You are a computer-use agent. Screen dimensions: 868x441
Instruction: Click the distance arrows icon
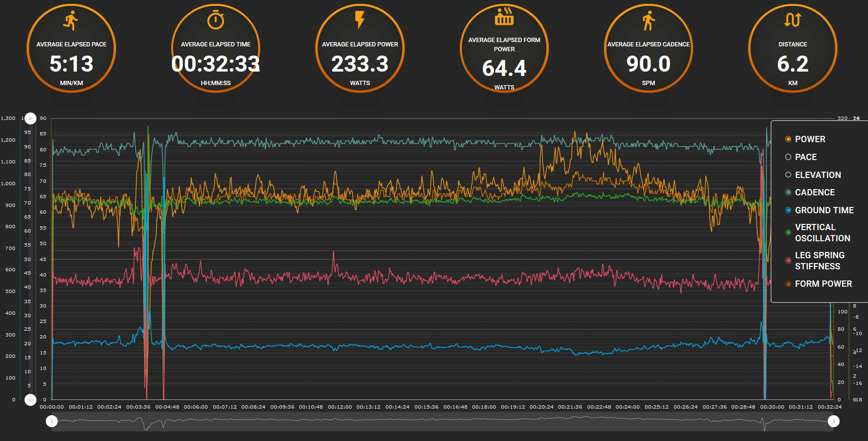point(793,20)
